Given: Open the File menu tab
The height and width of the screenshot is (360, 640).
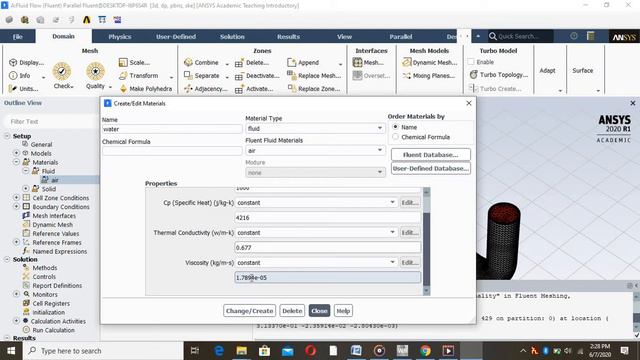Looking at the screenshot, I should coord(18,36).
